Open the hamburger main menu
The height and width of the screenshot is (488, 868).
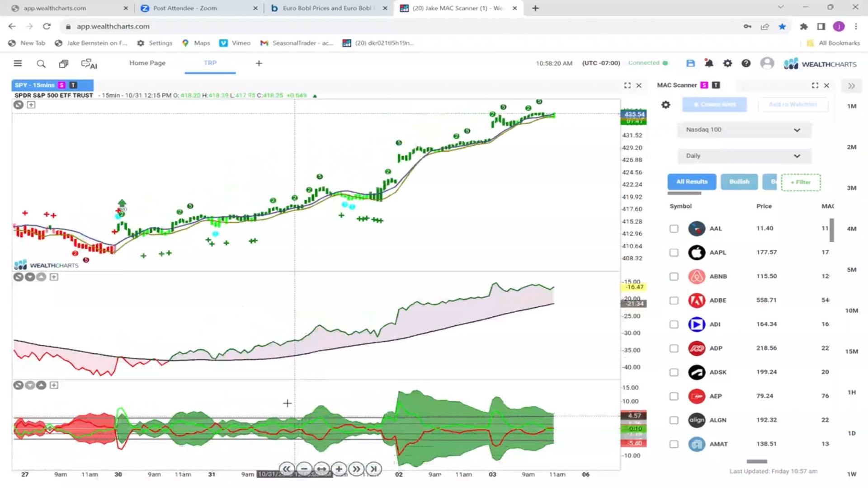(x=18, y=63)
